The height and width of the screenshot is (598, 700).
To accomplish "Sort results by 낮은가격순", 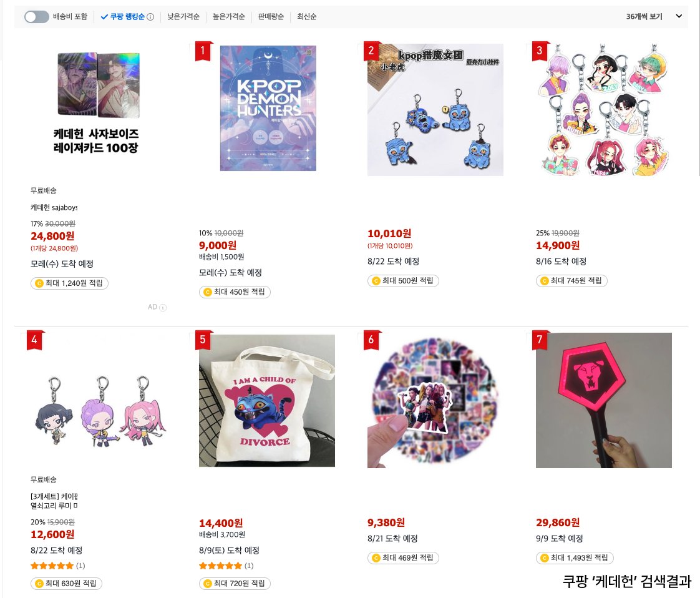I will (183, 17).
